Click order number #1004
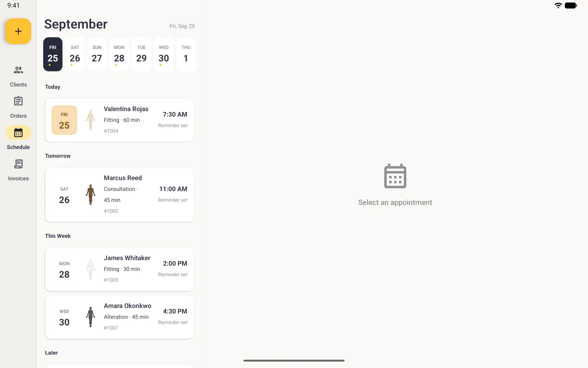588x368 pixels. tap(111, 131)
